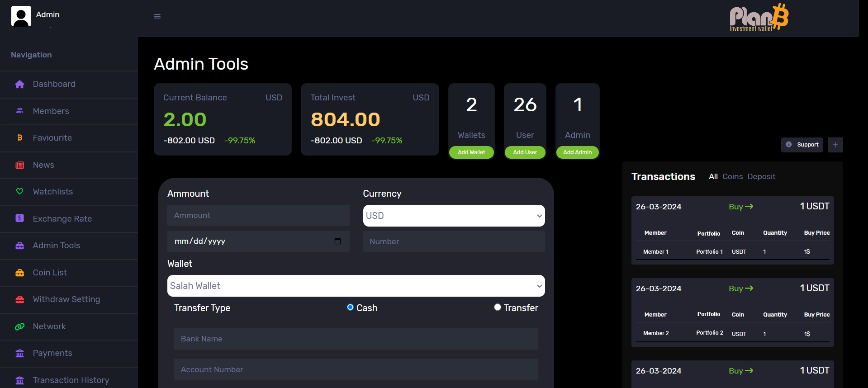The height and width of the screenshot is (388, 868).
Task: Click the Withdraw Setting icon
Action: click(19, 299)
